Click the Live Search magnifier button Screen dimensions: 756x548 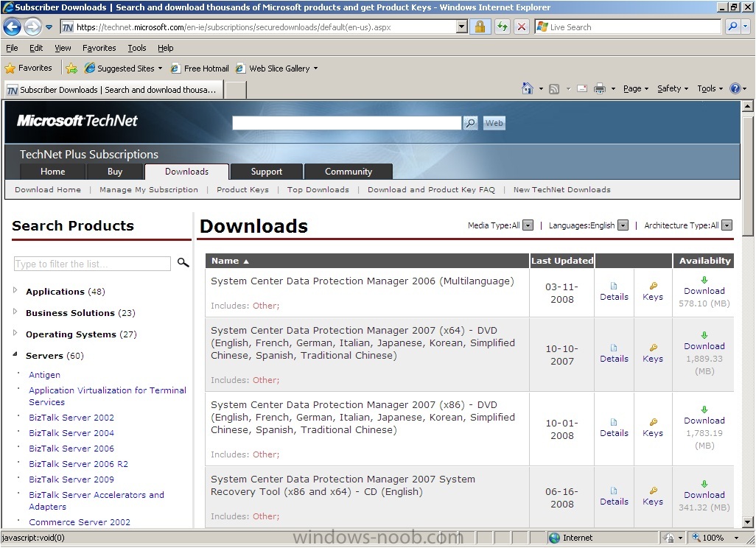click(732, 27)
